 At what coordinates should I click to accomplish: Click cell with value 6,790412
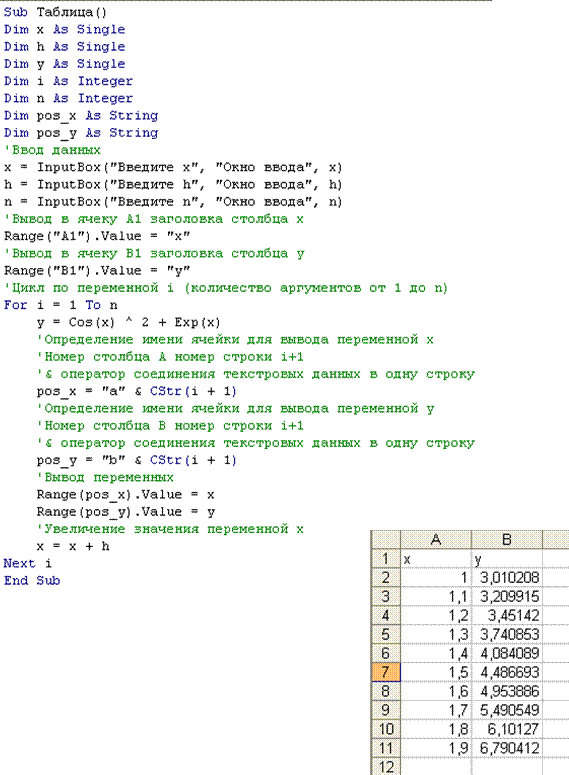[x=507, y=748]
